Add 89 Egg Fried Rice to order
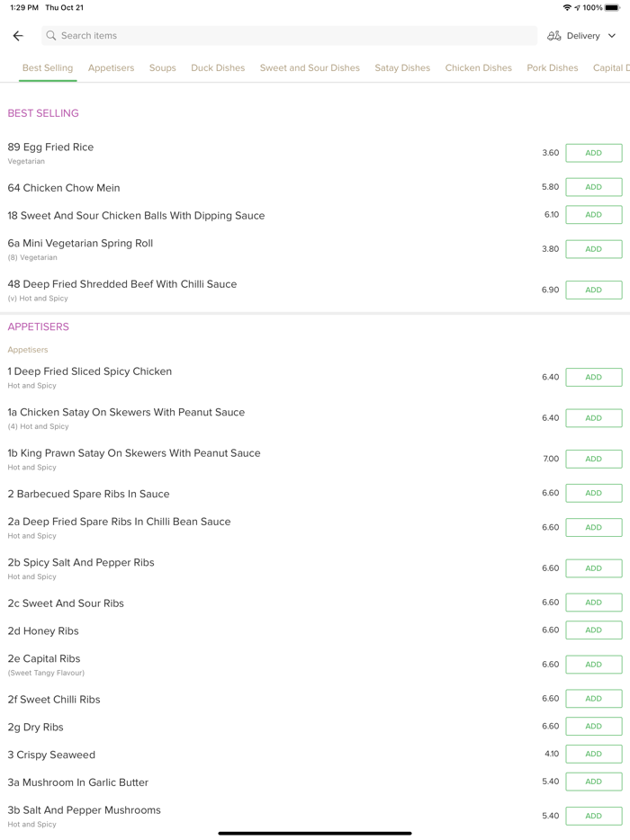Image resolution: width=630 pixels, height=840 pixels. click(x=593, y=153)
